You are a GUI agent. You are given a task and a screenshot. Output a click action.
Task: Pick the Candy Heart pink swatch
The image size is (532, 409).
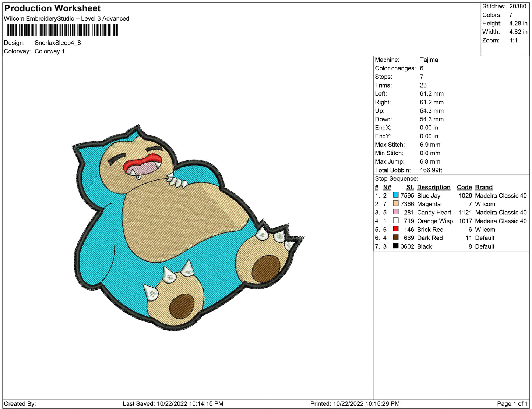point(396,212)
